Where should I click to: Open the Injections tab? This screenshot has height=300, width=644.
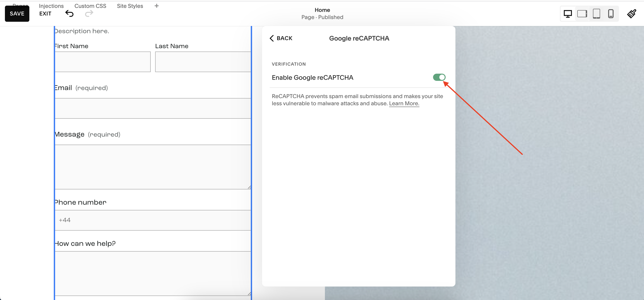click(x=51, y=6)
